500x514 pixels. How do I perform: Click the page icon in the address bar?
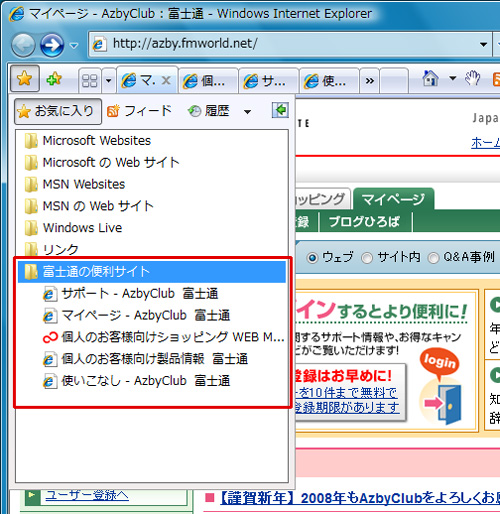pos(99,44)
